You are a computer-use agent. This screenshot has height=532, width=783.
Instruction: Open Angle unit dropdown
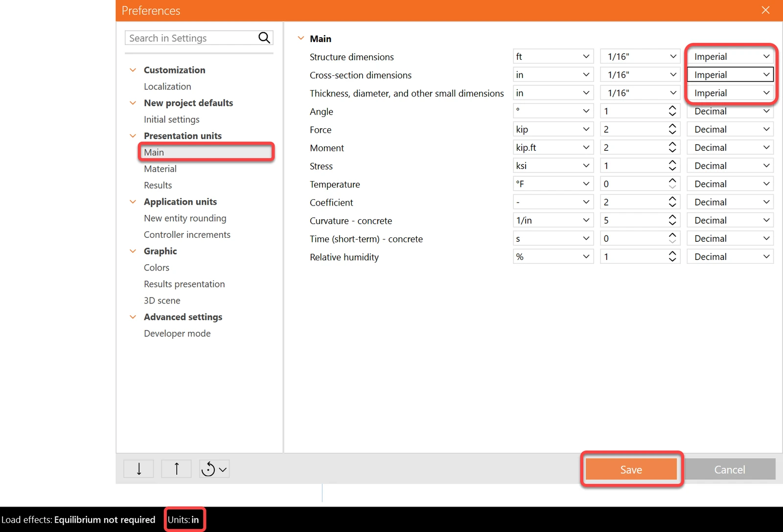click(553, 111)
